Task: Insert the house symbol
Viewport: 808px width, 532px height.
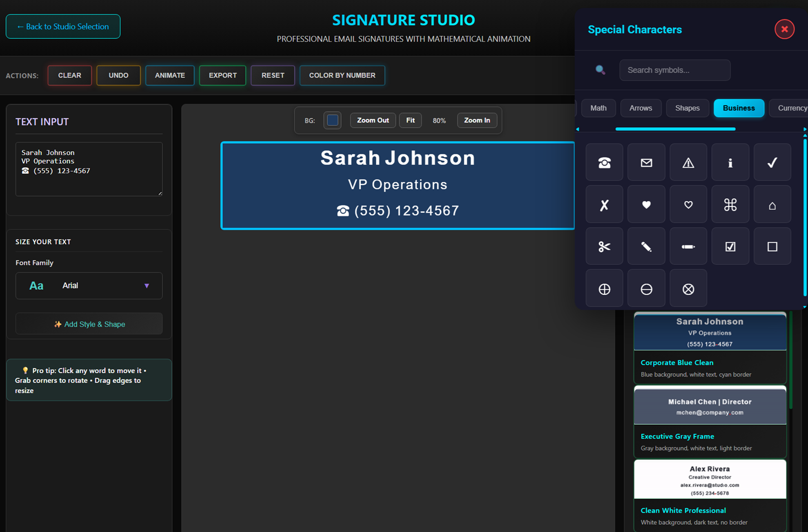Action: coord(772,205)
